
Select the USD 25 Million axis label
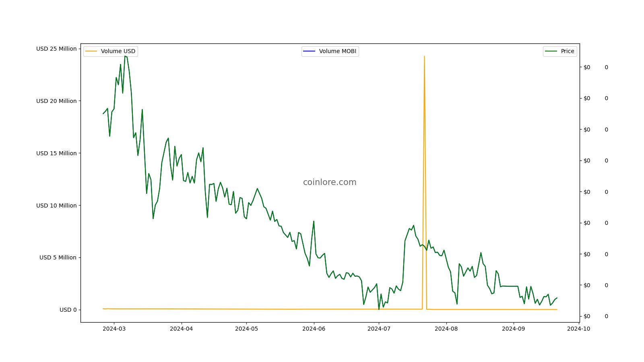coord(56,49)
